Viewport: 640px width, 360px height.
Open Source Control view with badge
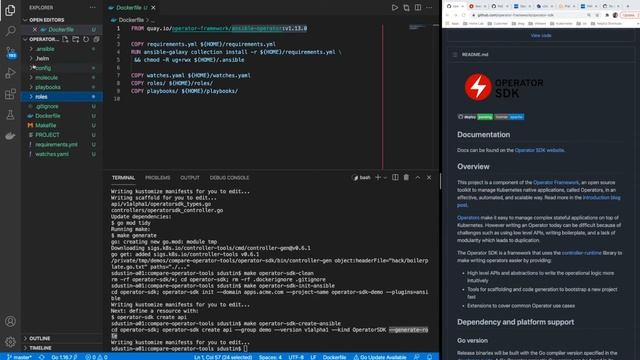10,52
